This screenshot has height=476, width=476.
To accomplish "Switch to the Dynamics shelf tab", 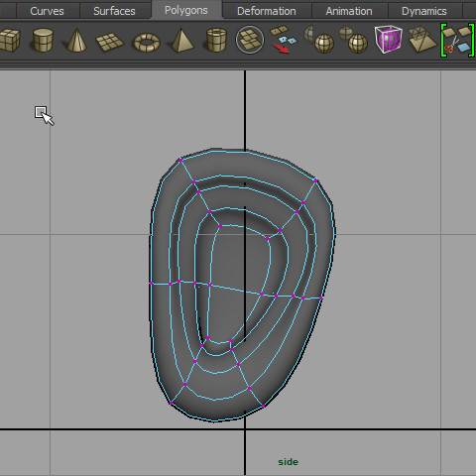I will point(424,11).
